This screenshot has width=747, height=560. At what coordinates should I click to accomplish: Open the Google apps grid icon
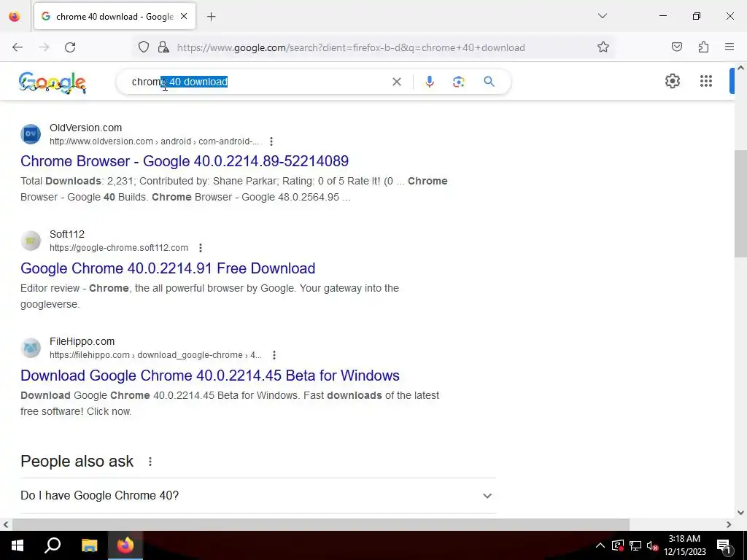(706, 81)
